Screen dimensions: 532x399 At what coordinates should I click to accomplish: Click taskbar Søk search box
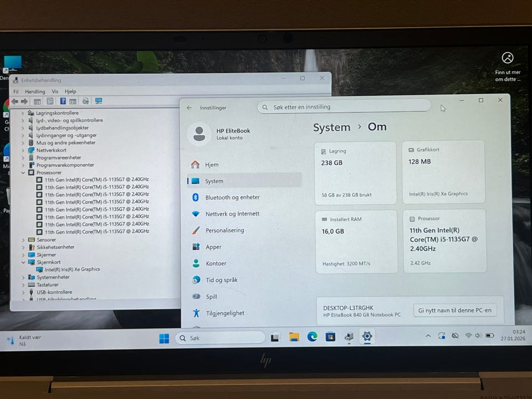220,338
